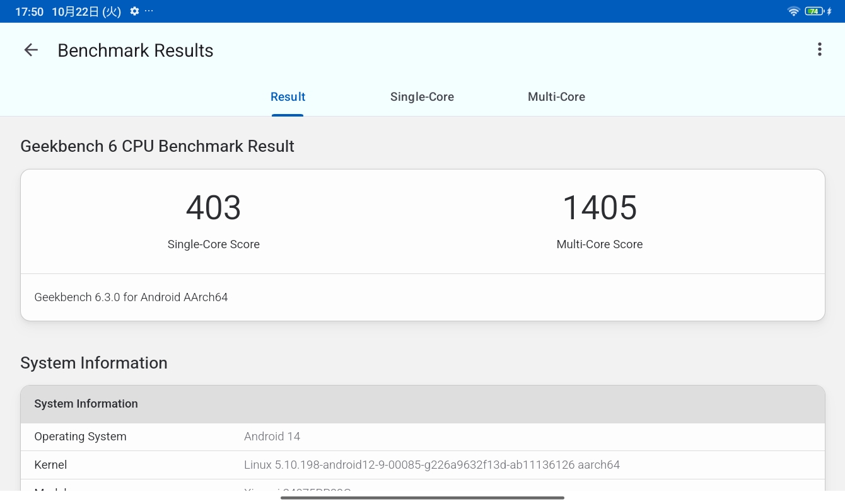Tap the Benchmark Results title

coord(136,50)
